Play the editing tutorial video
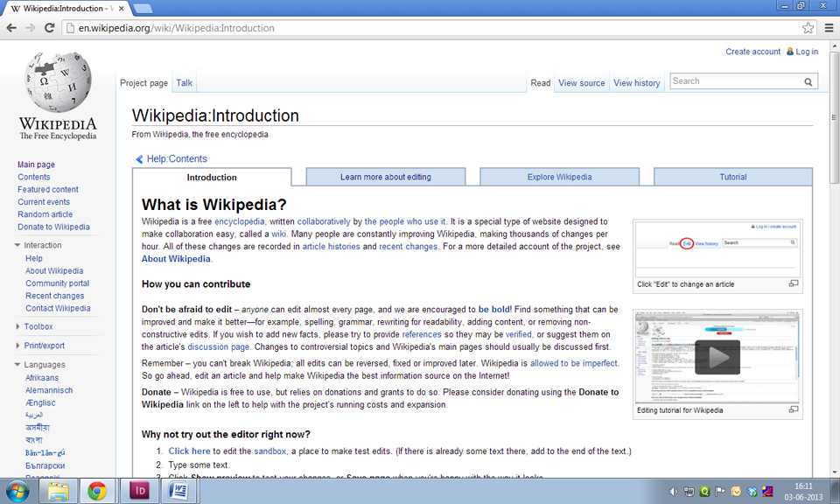Viewport: 840px width, 504px height. [717, 357]
